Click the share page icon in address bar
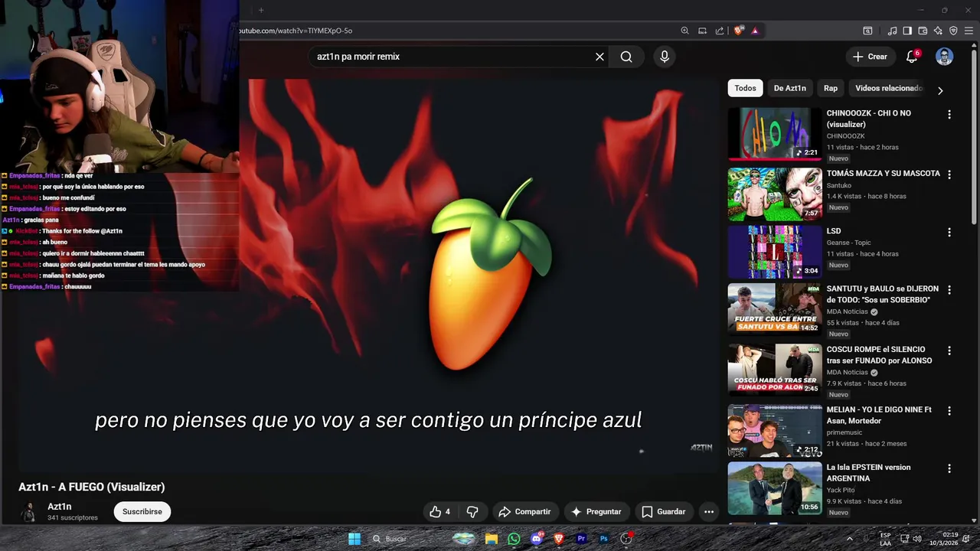 pyautogui.click(x=720, y=31)
